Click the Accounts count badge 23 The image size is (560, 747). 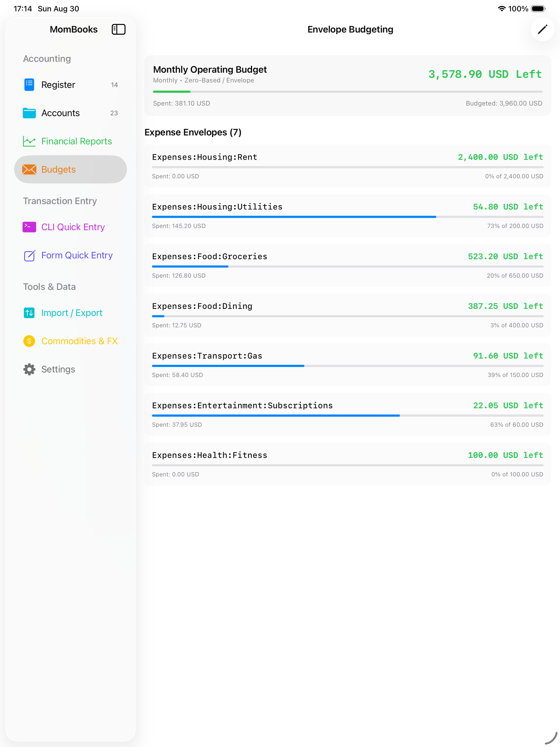(114, 113)
